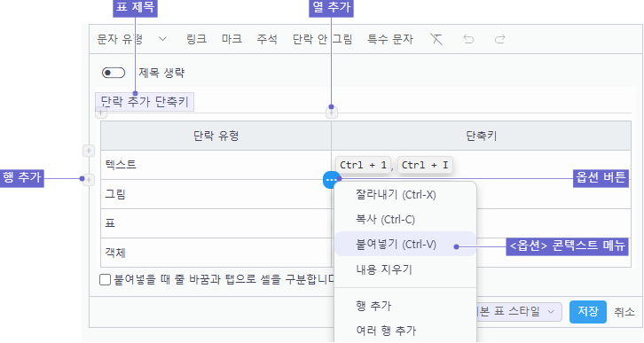
Task: Click the add column plus handle
Action: coord(332,112)
